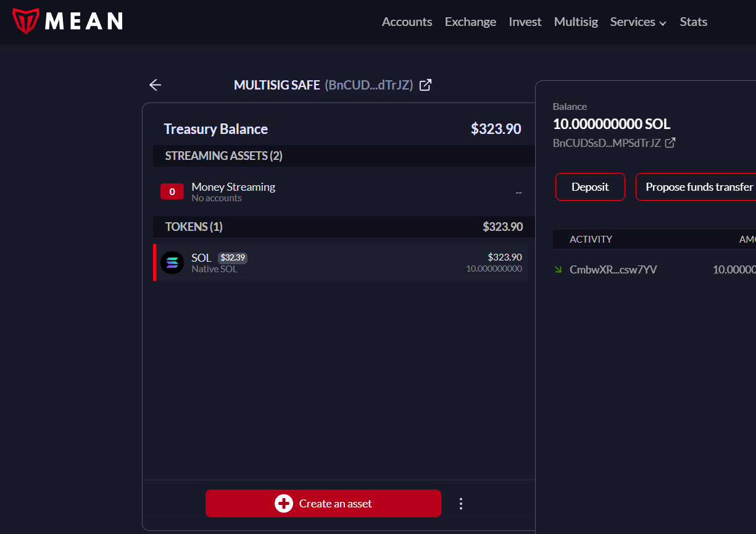The image size is (756, 534).
Task: Click the Mean logo
Action: tap(67, 22)
